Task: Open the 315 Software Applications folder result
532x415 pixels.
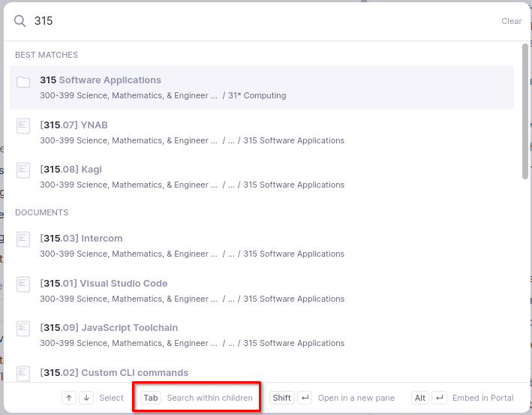Action: click(101, 80)
